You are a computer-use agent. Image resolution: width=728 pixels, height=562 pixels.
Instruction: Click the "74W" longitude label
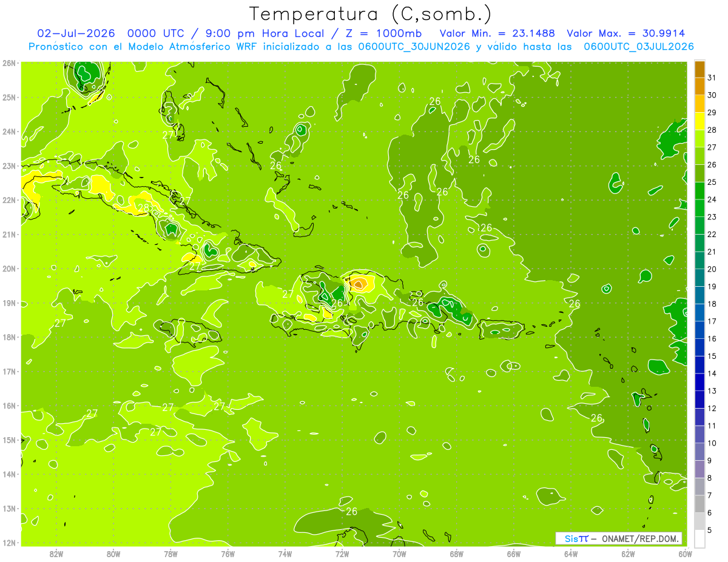coord(285,554)
